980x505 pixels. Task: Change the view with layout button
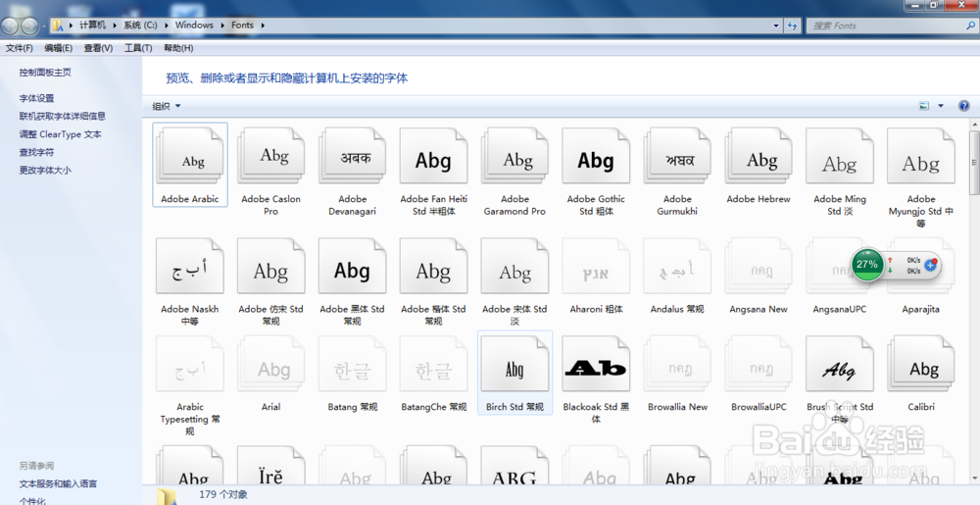[x=924, y=106]
